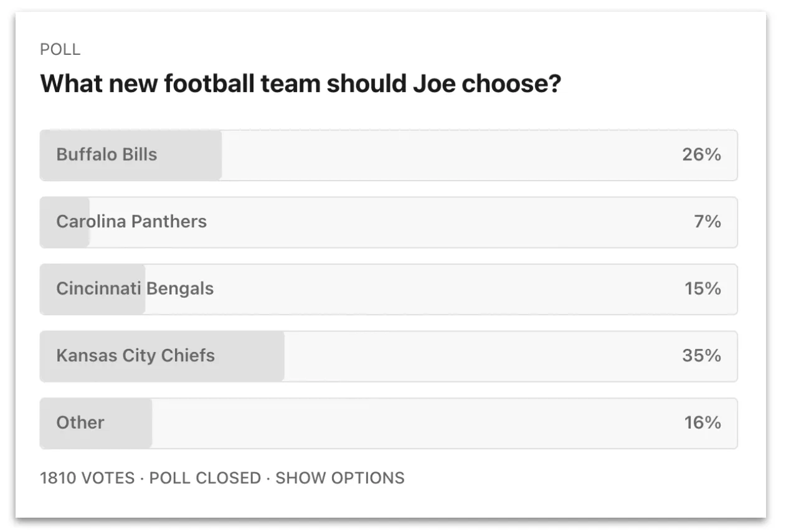The width and height of the screenshot is (791, 532).
Task: Click the poll question heading about Joe
Action: [301, 83]
